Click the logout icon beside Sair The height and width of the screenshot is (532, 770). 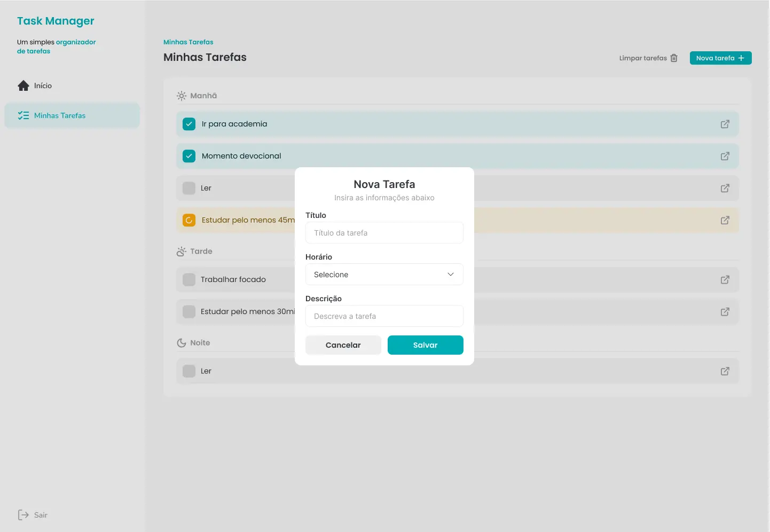point(23,515)
